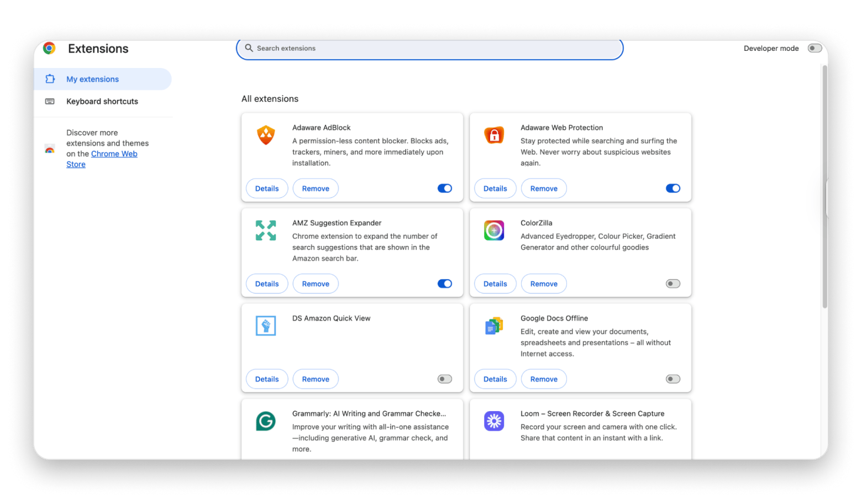862x504 pixels.
Task: Enable Developer mode toggle
Action: tap(814, 48)
